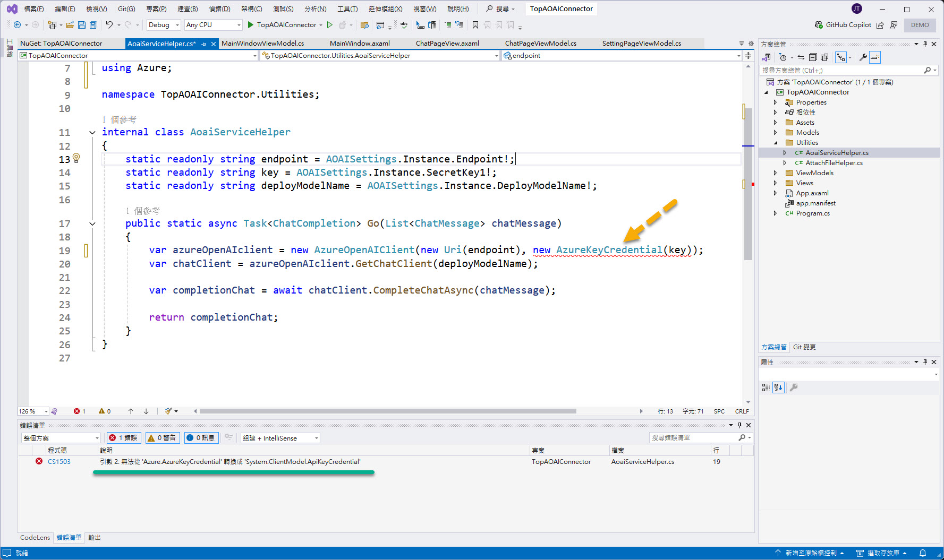This screenshot has width=944, height=560.
Task: Click the code cleanup broom icon
Action: (168, 411)
